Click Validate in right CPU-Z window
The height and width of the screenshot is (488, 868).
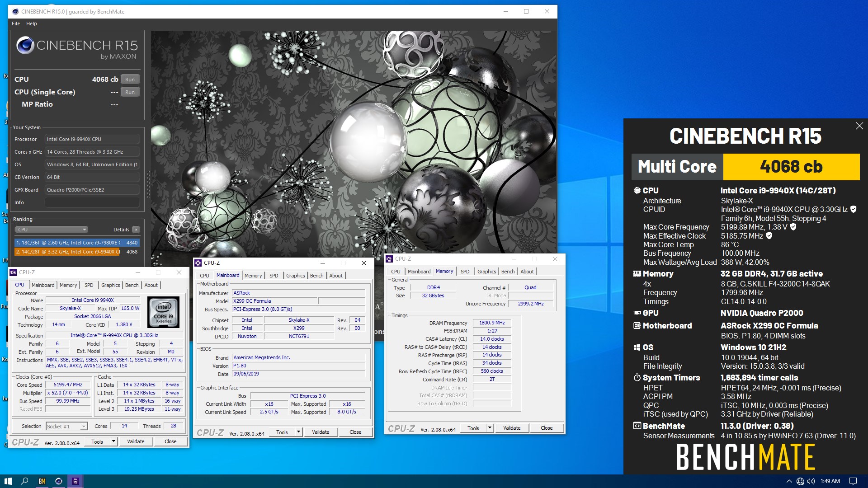tap(512, 428)
